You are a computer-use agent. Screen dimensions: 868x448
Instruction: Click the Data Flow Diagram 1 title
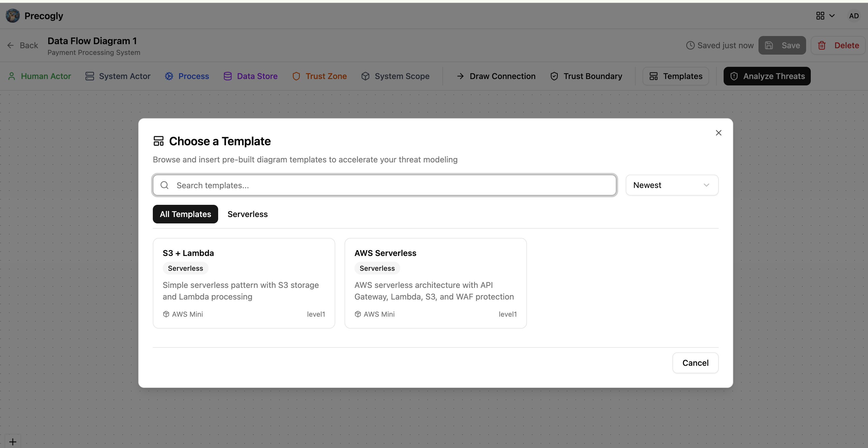click(x=92, y=41)
